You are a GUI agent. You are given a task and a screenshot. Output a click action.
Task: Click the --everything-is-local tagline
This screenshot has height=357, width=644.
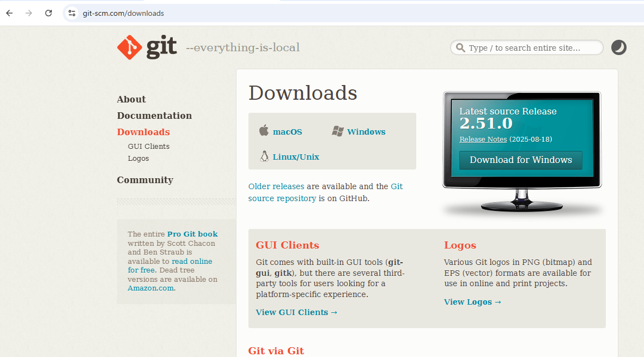(243, 47)
